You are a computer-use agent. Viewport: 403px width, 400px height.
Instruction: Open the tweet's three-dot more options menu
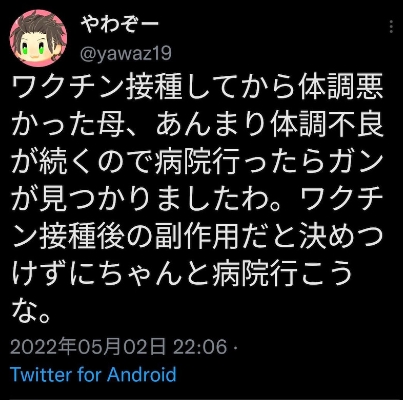pyautogui.click(x=391, y=26)
